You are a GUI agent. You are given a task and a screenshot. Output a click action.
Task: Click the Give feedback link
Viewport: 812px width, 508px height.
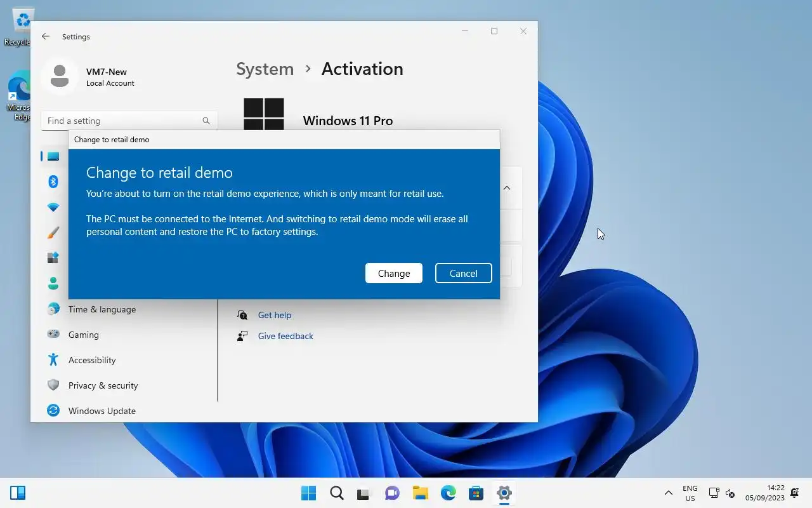285,336
